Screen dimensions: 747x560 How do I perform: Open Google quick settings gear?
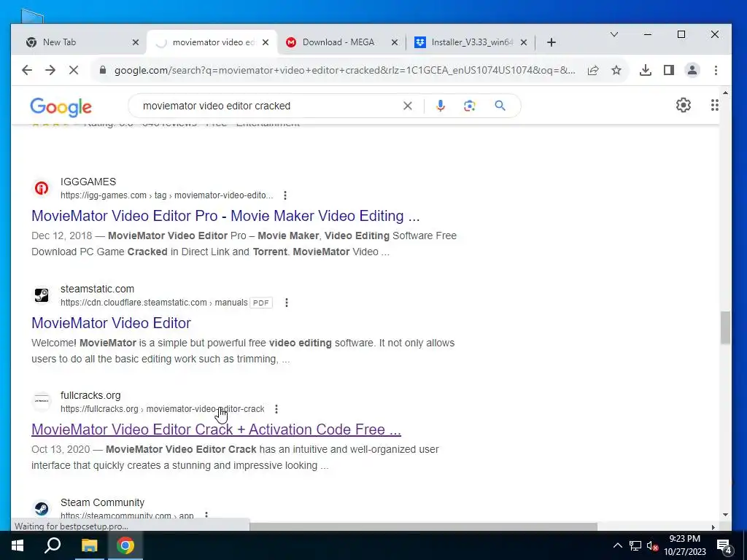pos(683,105)
